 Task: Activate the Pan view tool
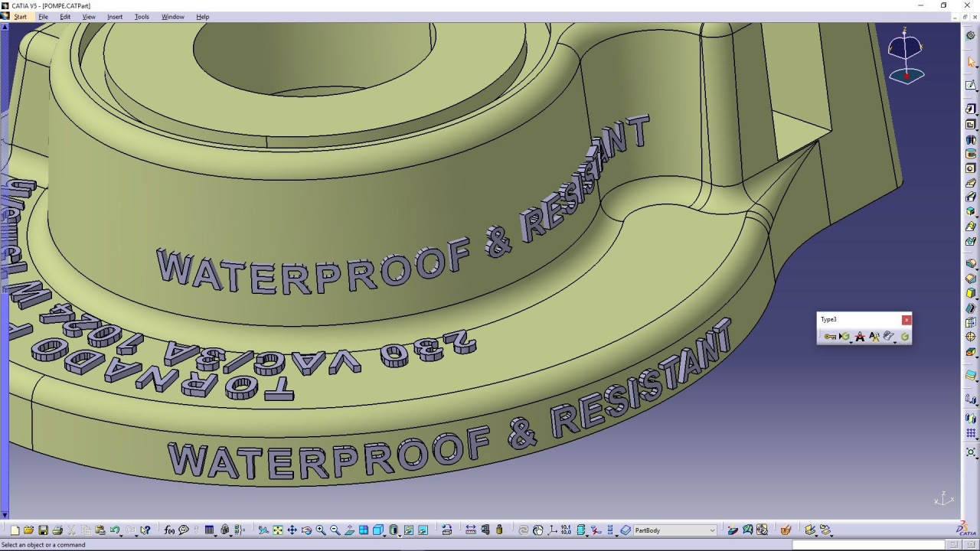292,530
